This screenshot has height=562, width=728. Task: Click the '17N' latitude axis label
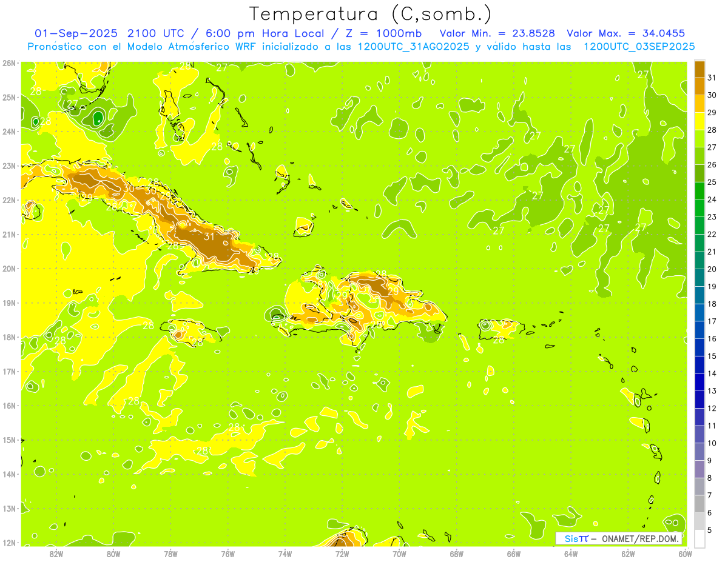[9, 372]
